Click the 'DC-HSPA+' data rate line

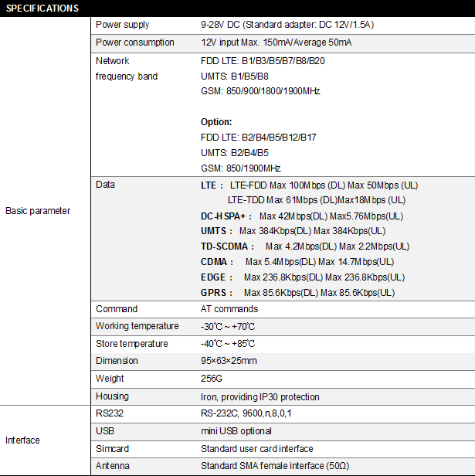302,216
